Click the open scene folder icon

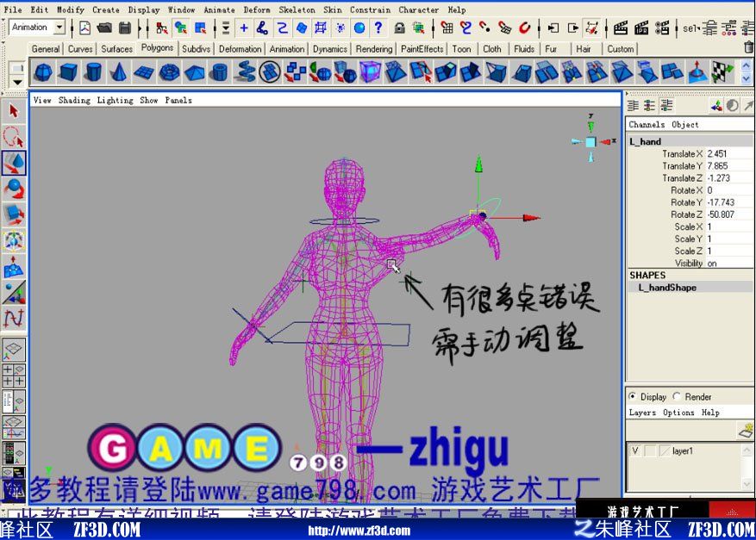[104, 28]
